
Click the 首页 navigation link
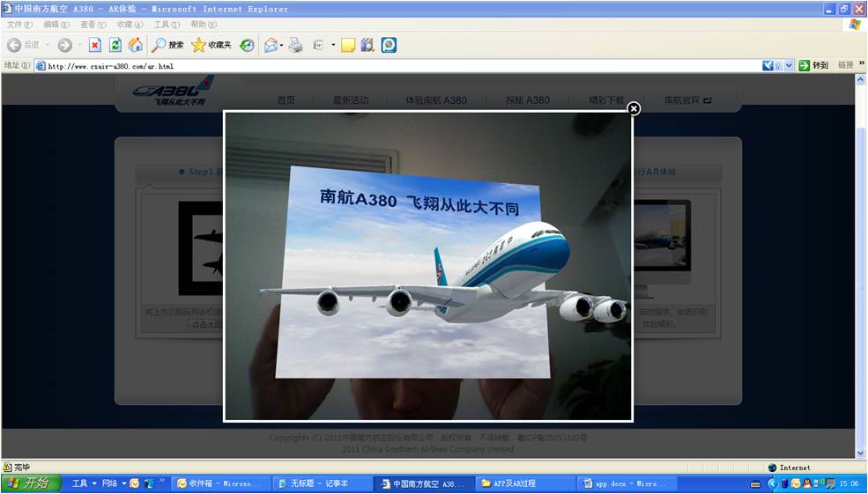(286, 100)
